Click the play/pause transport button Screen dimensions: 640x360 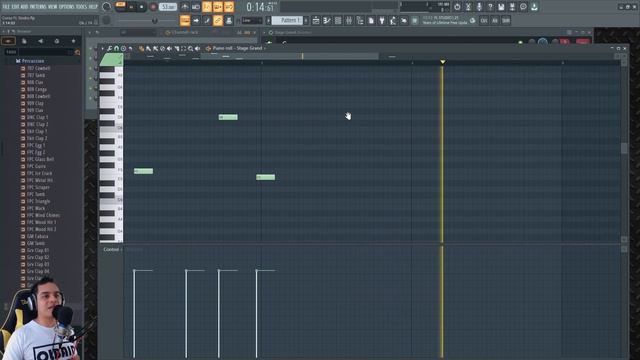click(x=131, y=7)
